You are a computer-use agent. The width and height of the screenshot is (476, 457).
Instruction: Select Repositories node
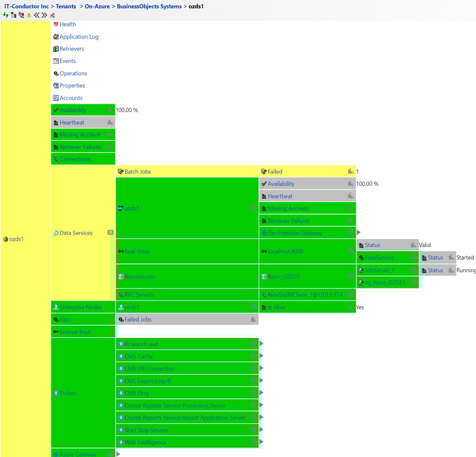(x=187, y=276)
